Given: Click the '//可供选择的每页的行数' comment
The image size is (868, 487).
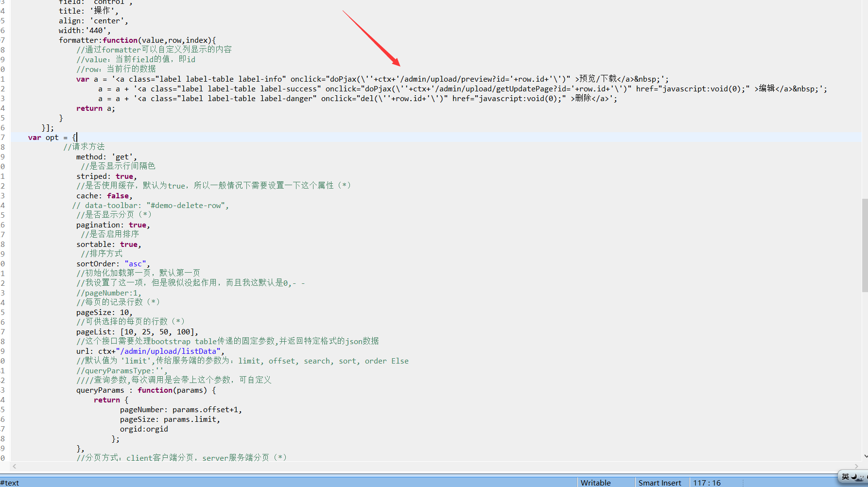Looking at the screenshot, I should pos(131,322).
